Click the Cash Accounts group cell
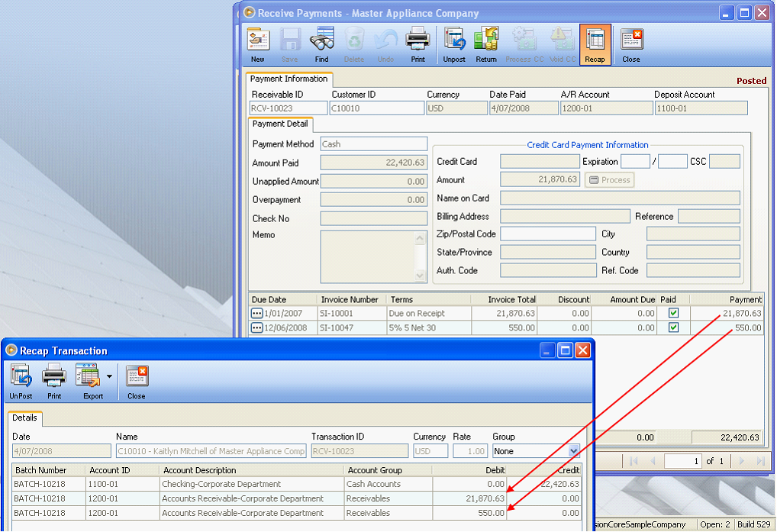Image resolution: width=777 pixels, height=532 pixels. point(388,484)
